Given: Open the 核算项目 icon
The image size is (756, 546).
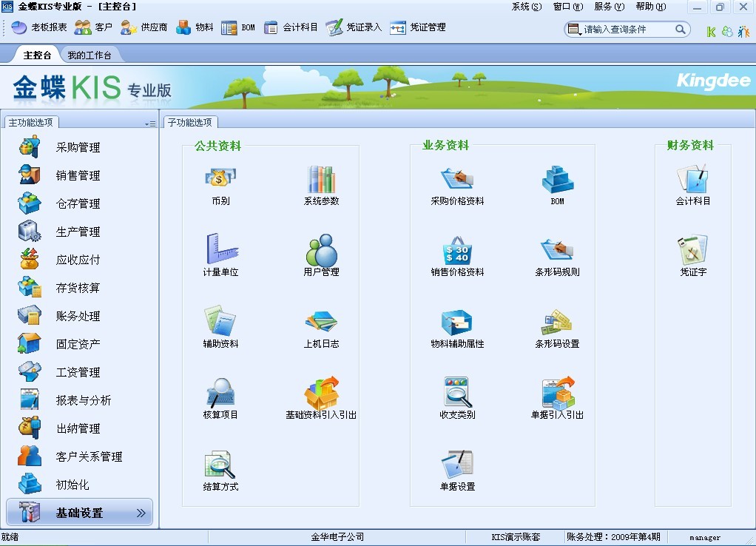Looking at the screenshot, I should [x=220, y=399].
